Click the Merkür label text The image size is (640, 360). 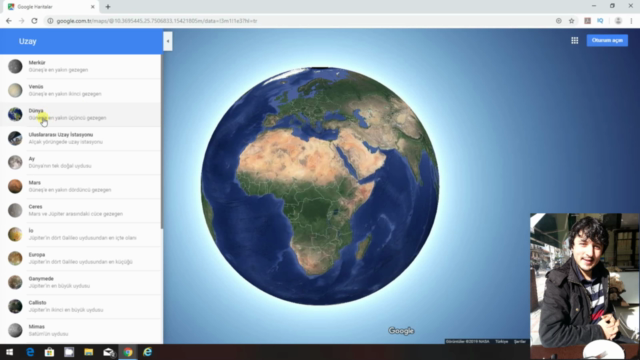37,62
